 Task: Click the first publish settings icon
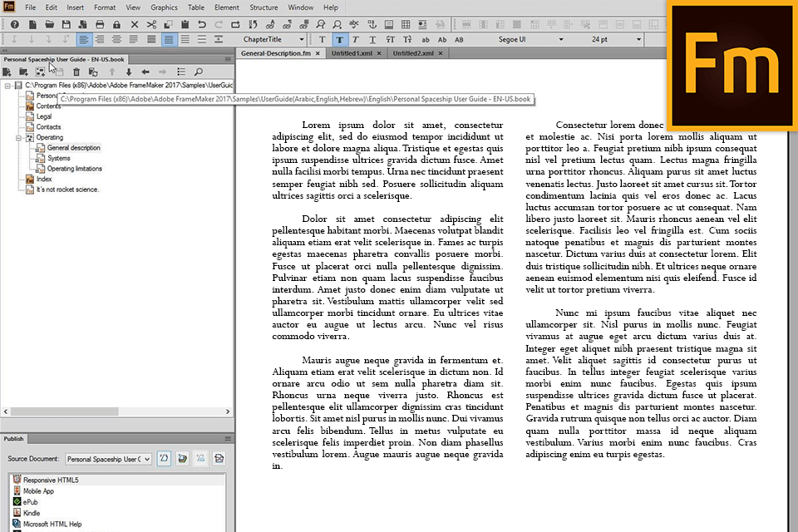coord(164,459)
